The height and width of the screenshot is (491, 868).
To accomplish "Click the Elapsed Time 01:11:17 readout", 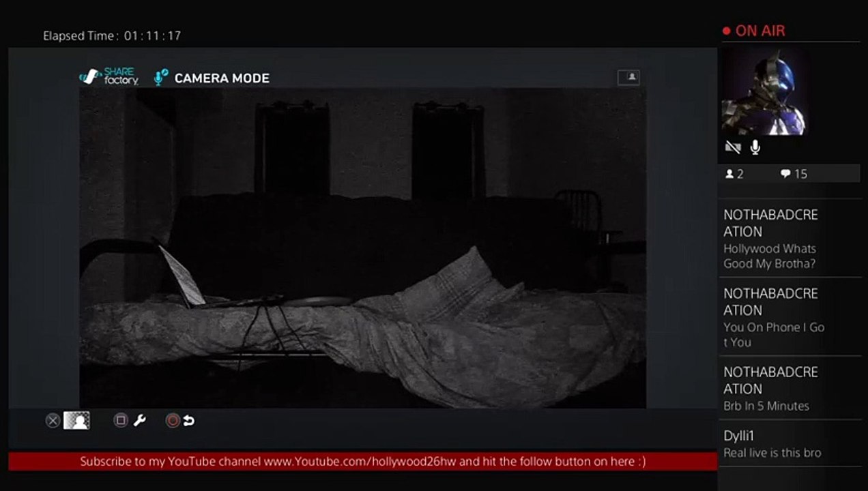I will [112, 35].
